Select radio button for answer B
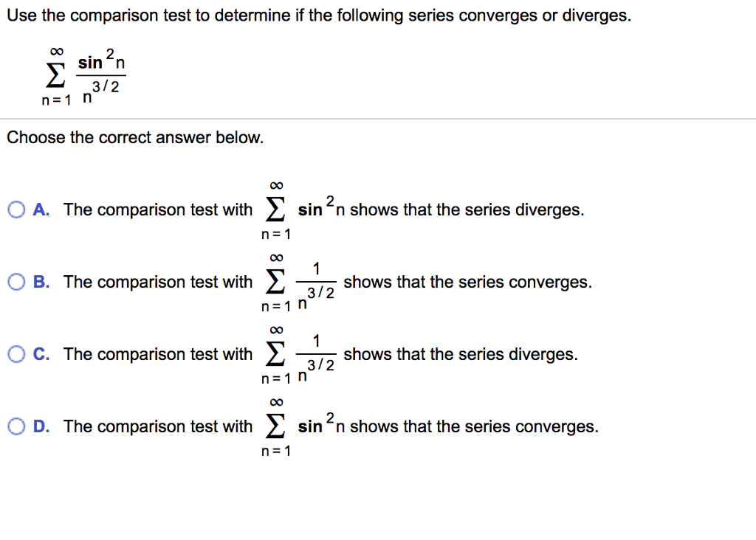 [16, 282]
